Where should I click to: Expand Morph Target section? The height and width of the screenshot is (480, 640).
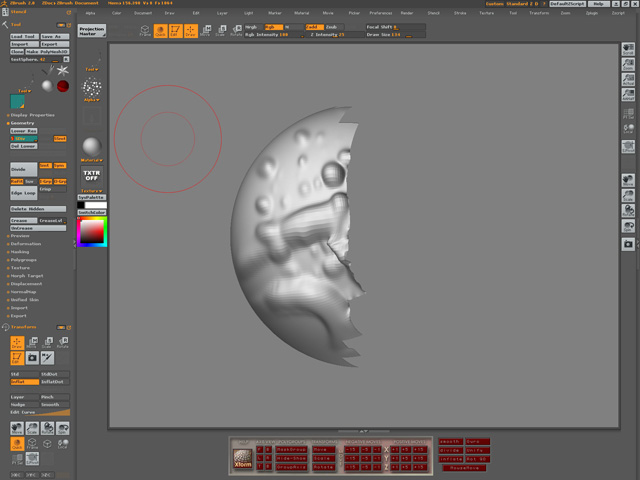tap(27, 276)
